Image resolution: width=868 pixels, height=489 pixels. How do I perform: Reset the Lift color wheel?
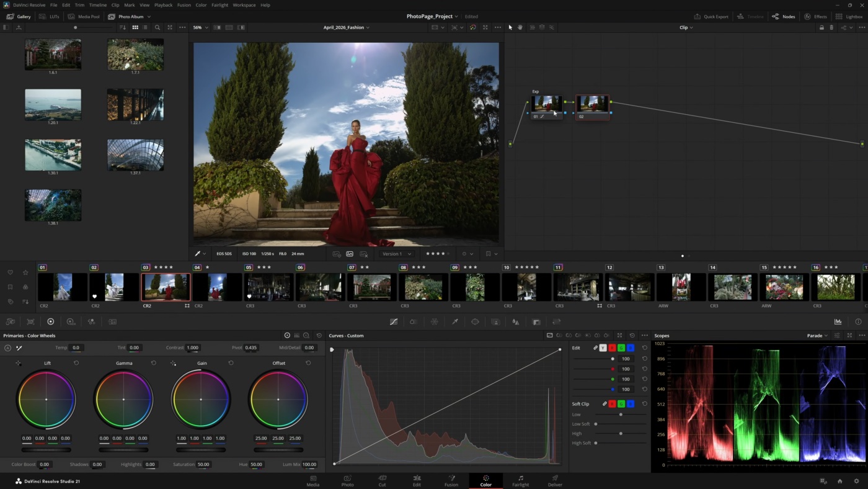(x=76, y=363)
